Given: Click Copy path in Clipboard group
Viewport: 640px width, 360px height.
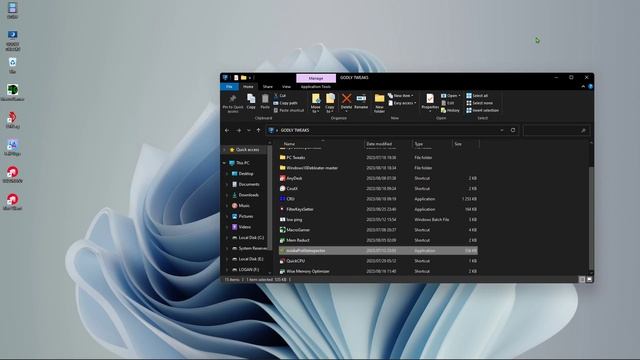Looking at the screenshot, I should [286, 103].
